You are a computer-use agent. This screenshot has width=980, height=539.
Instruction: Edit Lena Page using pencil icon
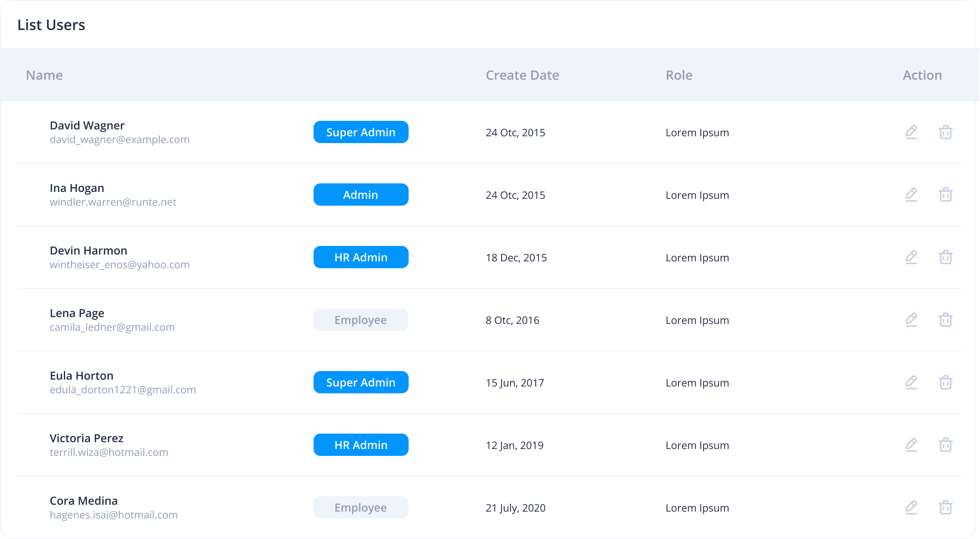(x=911, y=320)
